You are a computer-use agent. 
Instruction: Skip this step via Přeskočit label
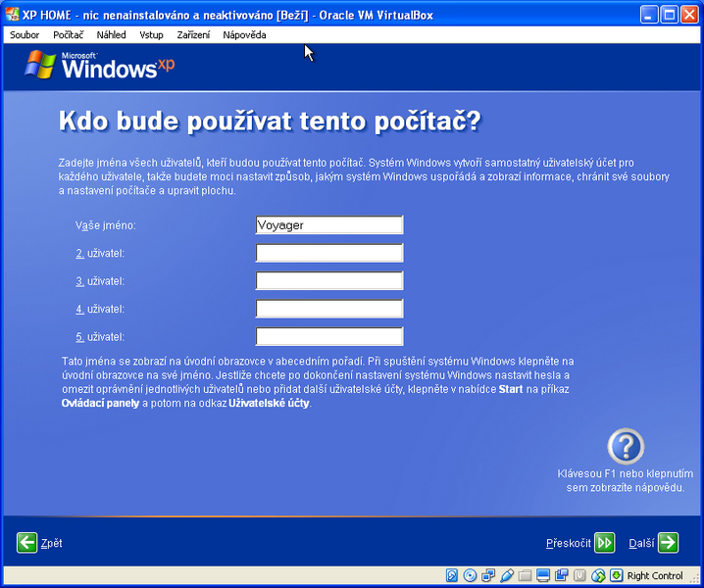point(569,543)
